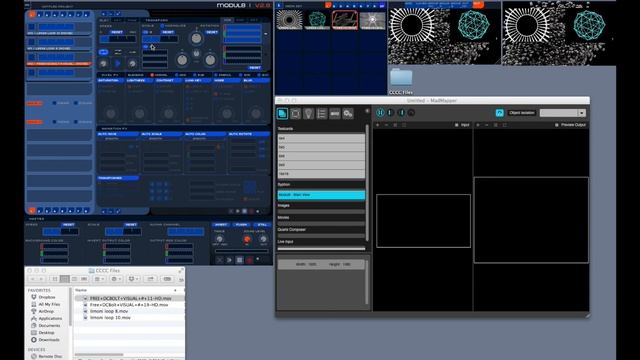Select the RGB color tab in Modul8

click(227, 20)
